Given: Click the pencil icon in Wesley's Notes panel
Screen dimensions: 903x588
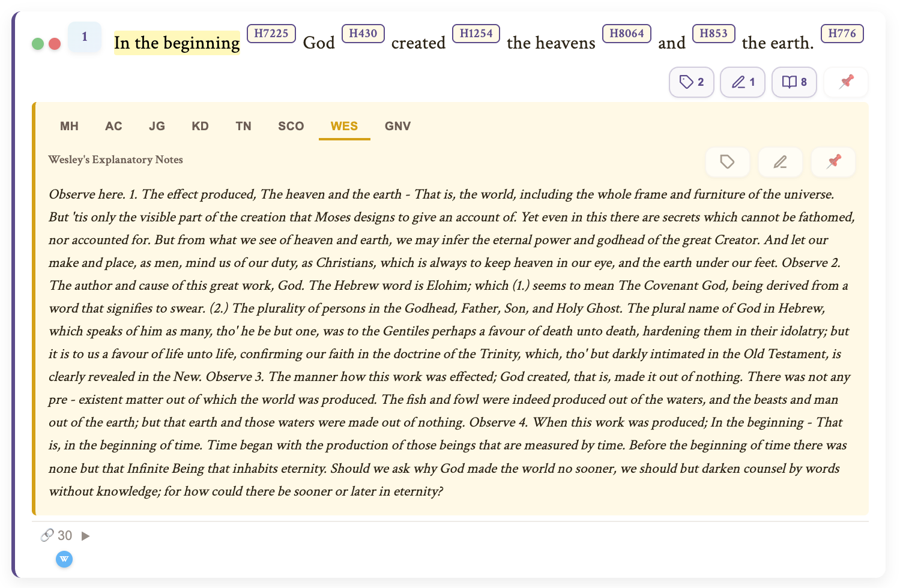Looking at the screenshot, I should coord(780,162).
